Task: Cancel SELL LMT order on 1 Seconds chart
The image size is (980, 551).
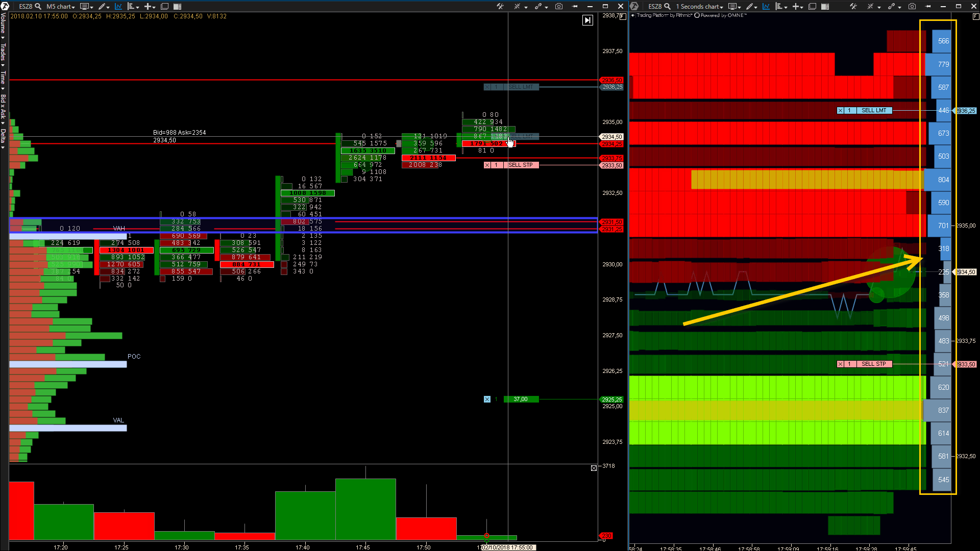Action: click(840, 110)
